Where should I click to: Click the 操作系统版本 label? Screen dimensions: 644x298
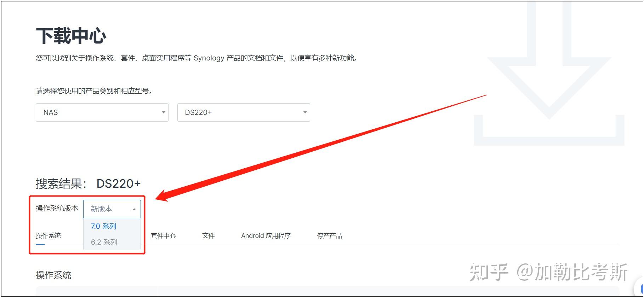click(57, 208)
